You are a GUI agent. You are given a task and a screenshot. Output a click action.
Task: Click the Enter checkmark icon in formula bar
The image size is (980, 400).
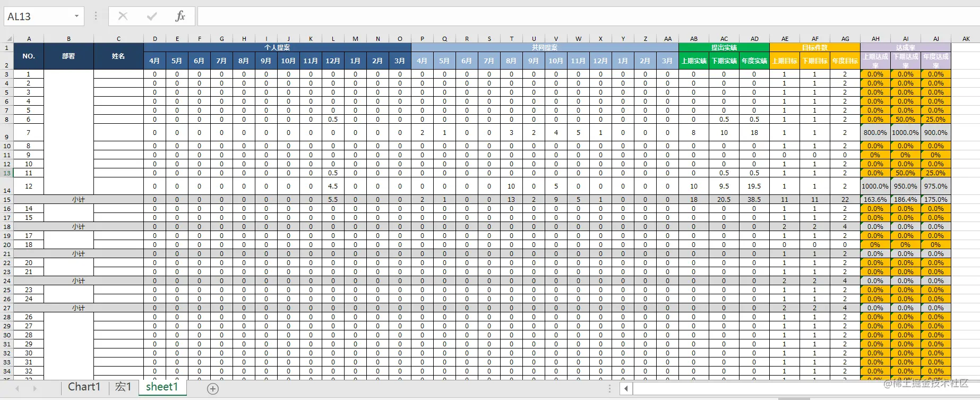click(x=152, y=16)
